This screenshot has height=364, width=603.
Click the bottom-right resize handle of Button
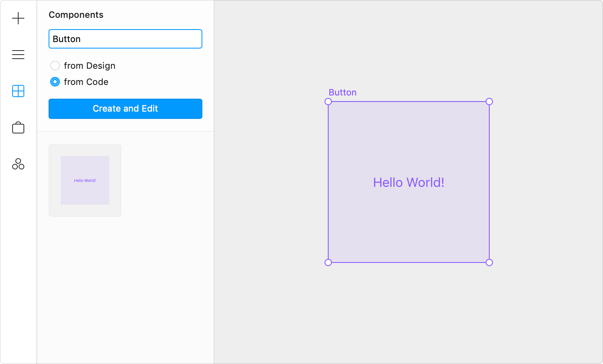click(489, 262)
